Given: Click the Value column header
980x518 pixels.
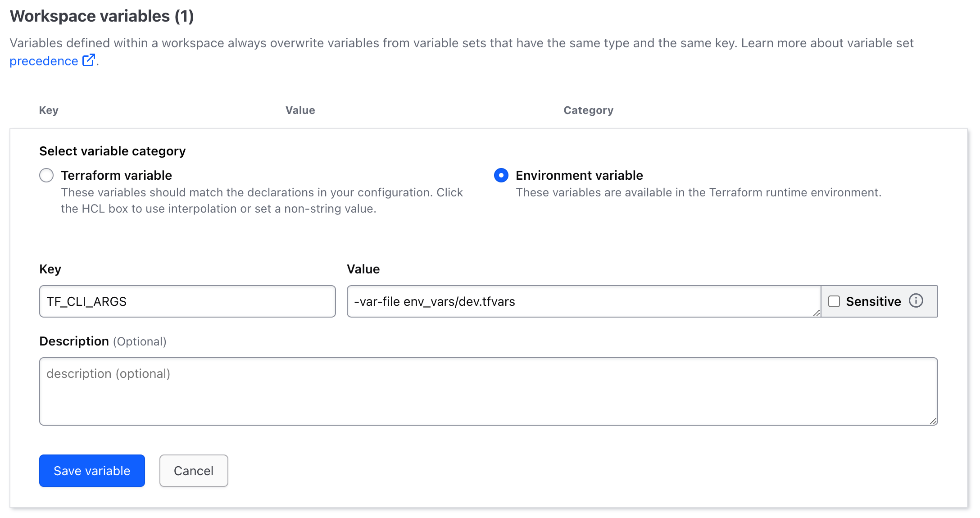Looking at the screenshot, I should pyautogui.click(x=300, y=110).
